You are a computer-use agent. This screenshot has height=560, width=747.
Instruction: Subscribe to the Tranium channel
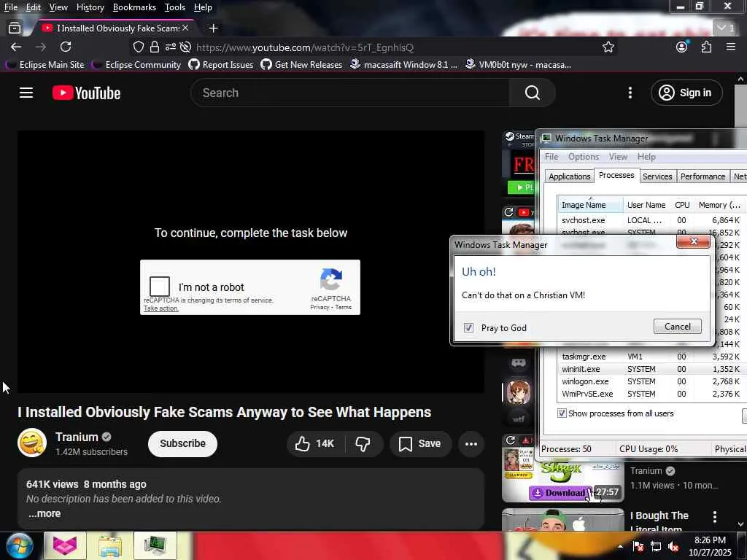182,444
